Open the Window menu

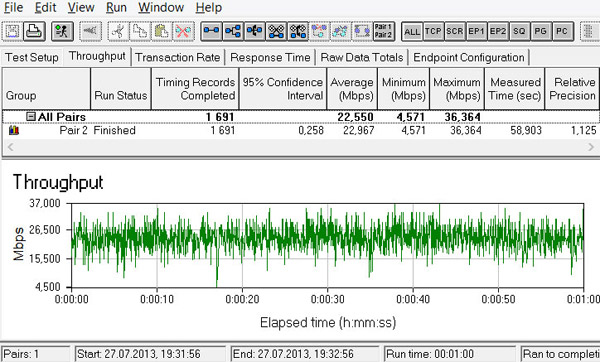pyautogui.click(x=161, y=7)
